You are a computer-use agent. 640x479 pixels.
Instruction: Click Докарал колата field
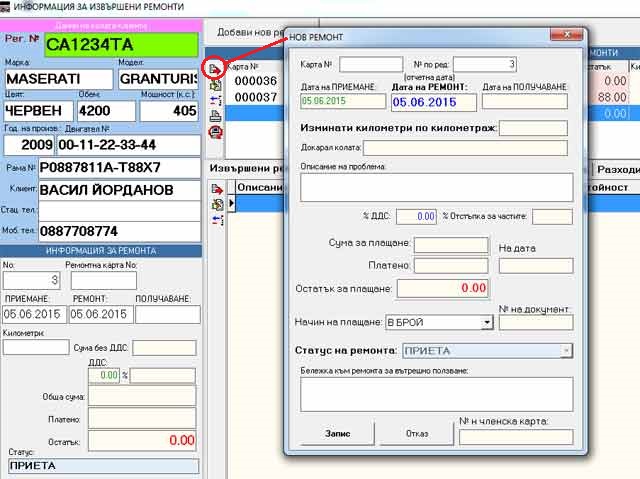click(465, 148)
